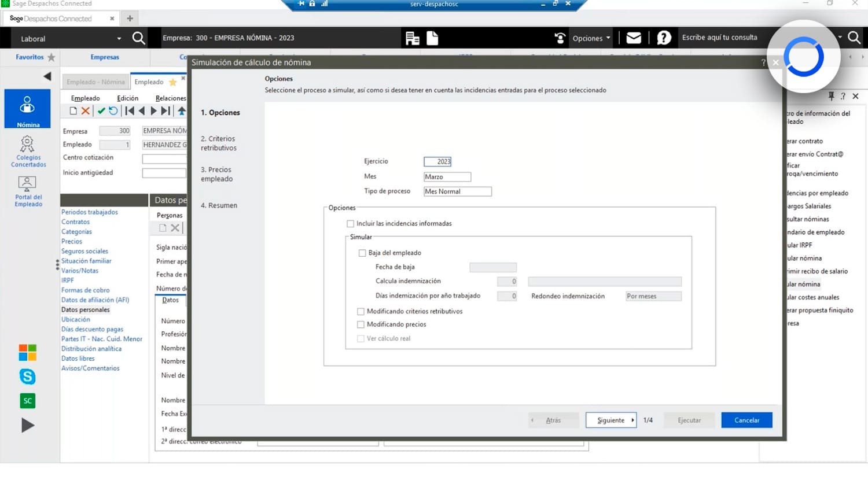
Task: Enable Modificando criterios retributivos
Action: pyautogui.click(x=362, y=311)
